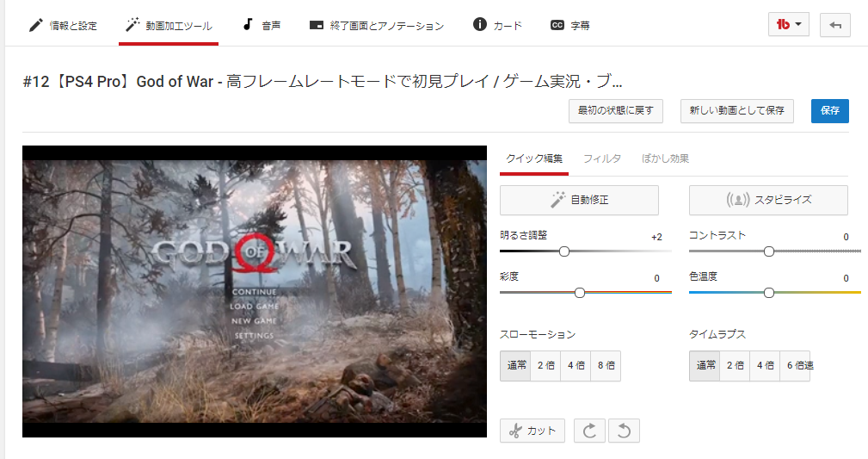Click 最初の状態に戻す button
Screen dimensions: 868x459
click(x=616, y=111)
